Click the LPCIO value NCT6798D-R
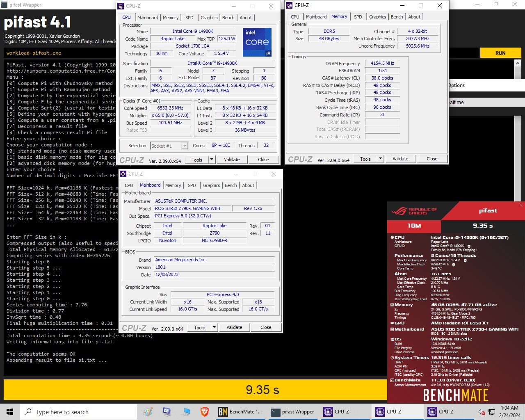The width and height of the screenshot is (525, 420). pos(215,240)
